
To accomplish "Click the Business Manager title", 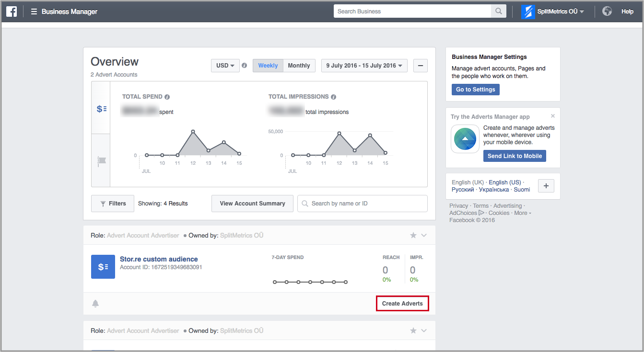I will pyautogui.click(x=70, y=11).
